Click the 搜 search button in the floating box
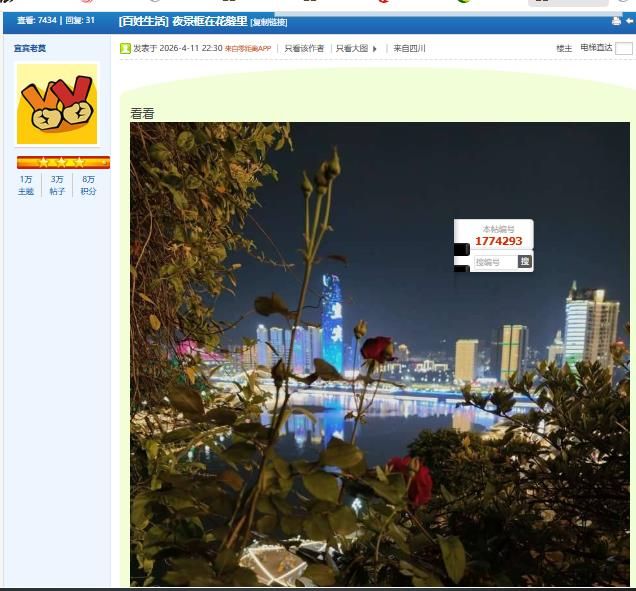 (525, 262)
